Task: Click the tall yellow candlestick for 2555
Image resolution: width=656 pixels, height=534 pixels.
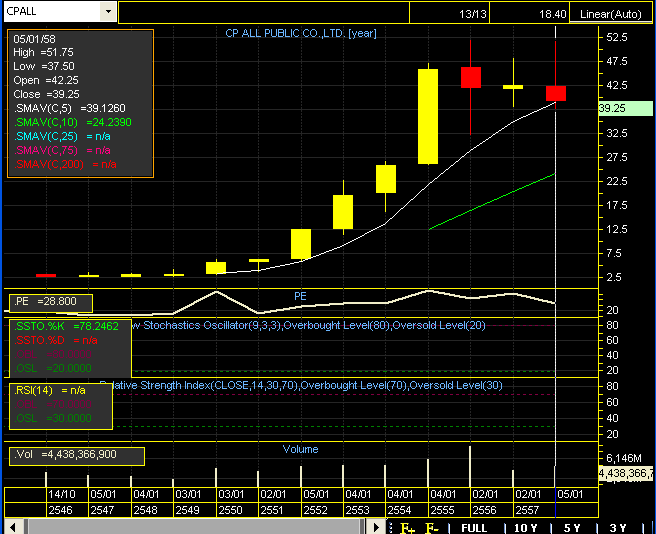Action: click(x=428, y=116)
